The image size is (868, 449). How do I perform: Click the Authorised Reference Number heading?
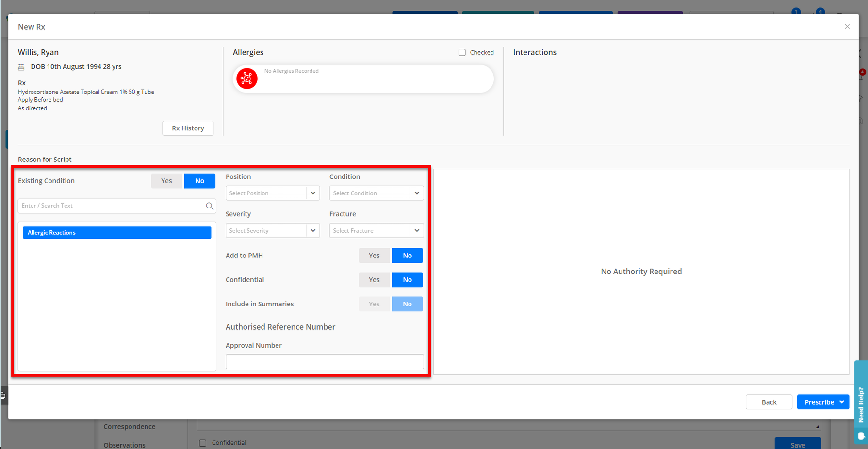pos(280,327)
